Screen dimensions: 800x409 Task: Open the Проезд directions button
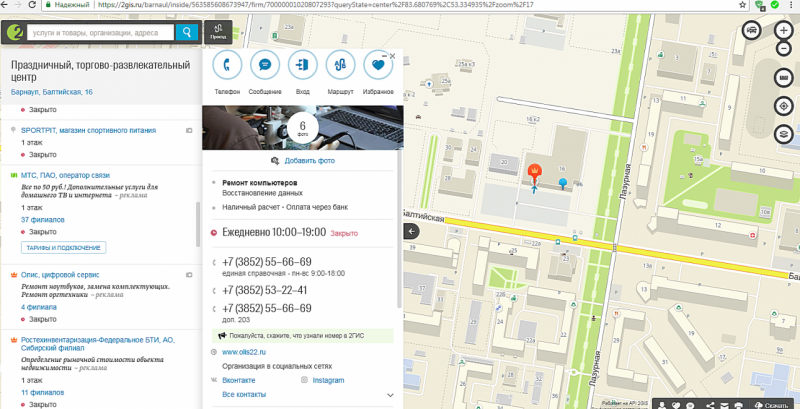pos(218,32)
